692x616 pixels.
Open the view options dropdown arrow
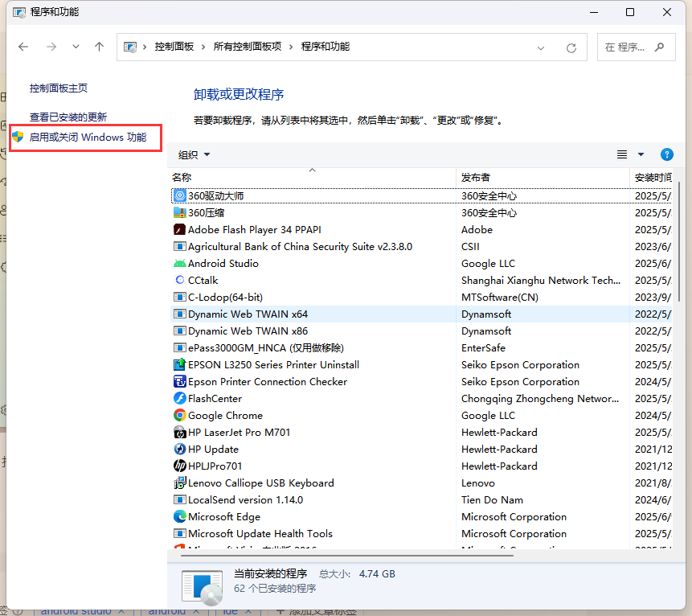click(x=641, y=154)
